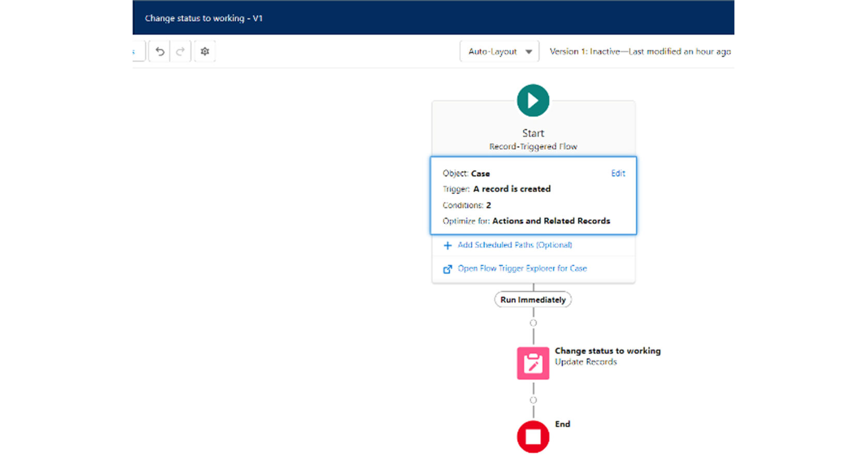Open flow settings gear icon

click(x=205, y=52)
